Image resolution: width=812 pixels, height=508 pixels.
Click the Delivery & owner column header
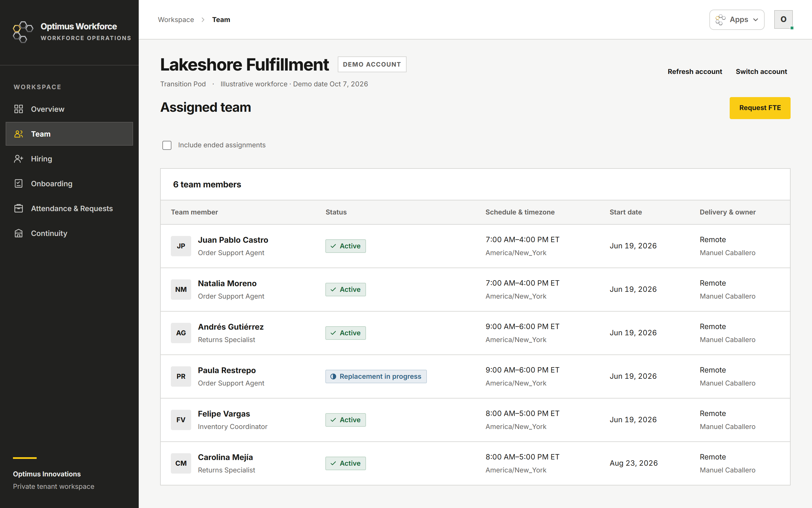click(727, 212)
